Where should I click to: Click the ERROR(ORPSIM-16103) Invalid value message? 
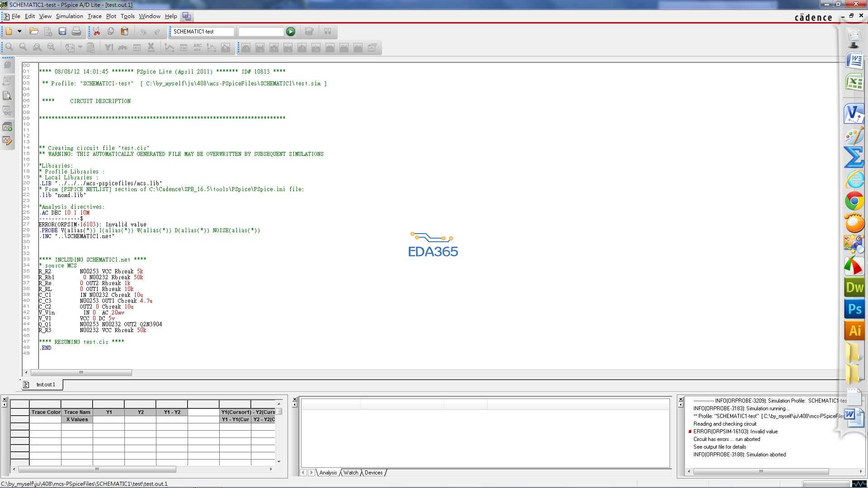coord(735,432)
